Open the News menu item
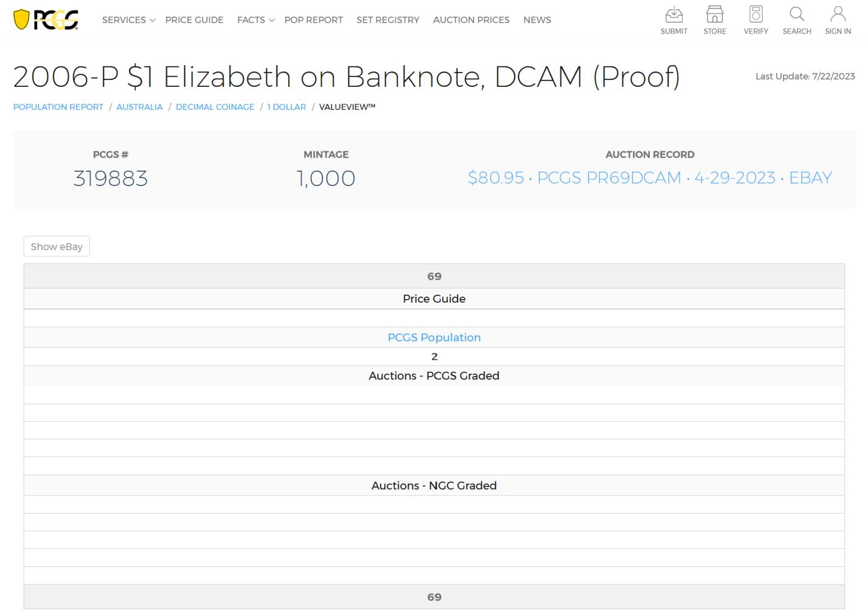 point(537,20)
